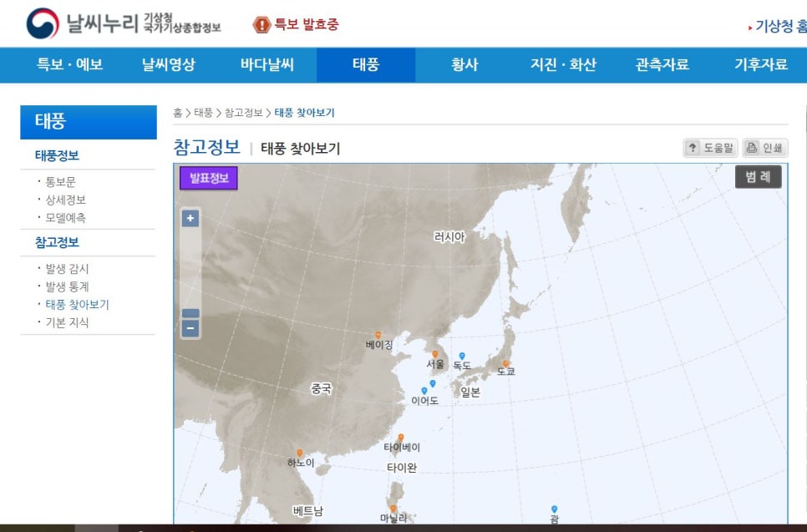
Task: Open the 태풍 main menu tab
Action: 366,65
